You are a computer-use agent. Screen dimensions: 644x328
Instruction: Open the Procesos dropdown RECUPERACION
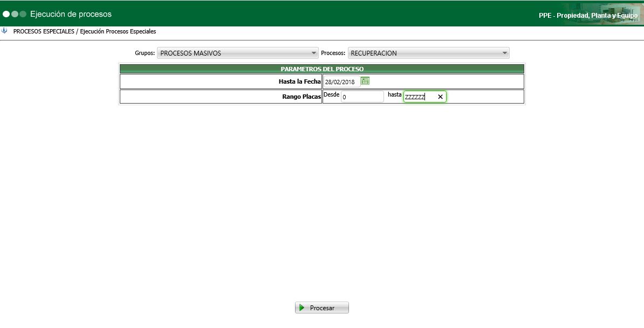coord(428,53)
